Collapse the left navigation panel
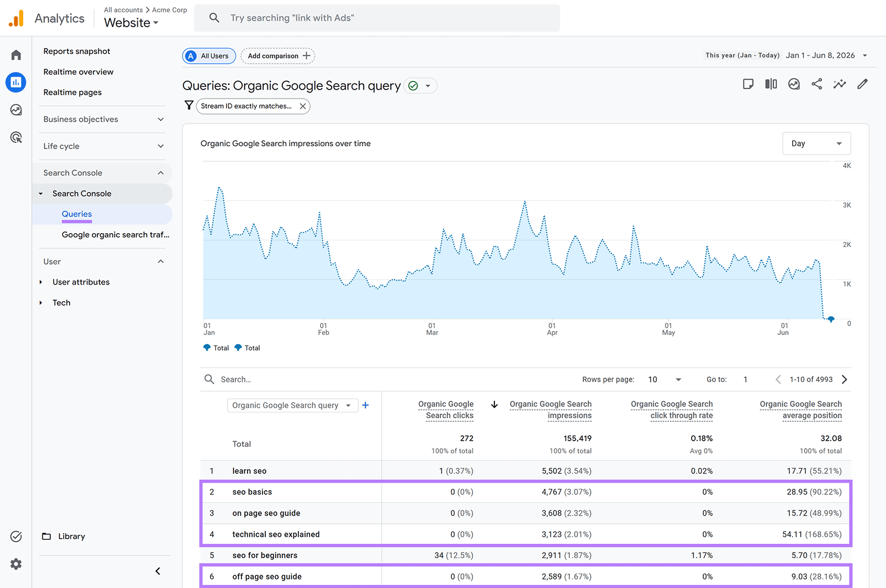The image size is (886, 588). click(x=158, y=571)
